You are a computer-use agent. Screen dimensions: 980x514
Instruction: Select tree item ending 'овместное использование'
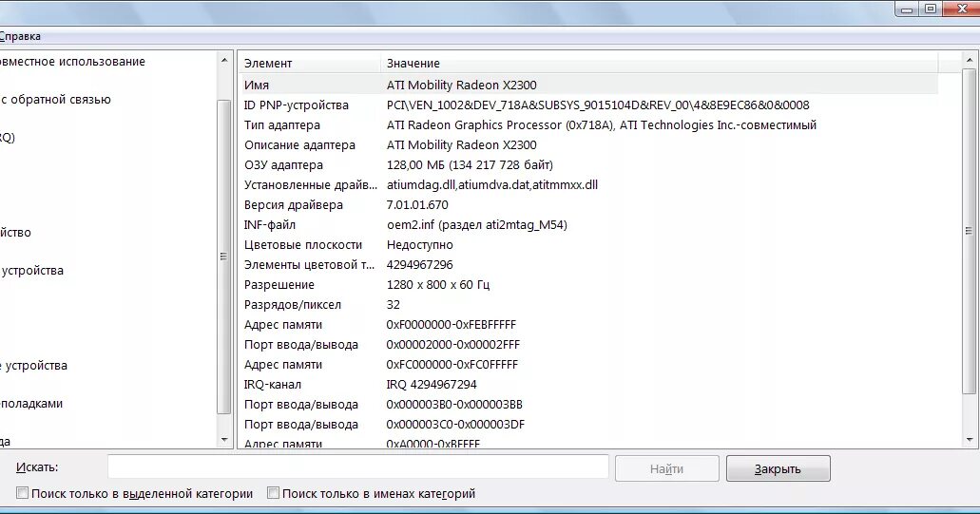[72, 62]
